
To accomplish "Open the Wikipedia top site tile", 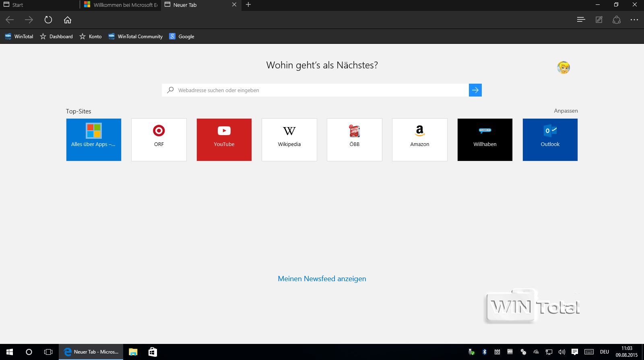I will coord(289,140).
